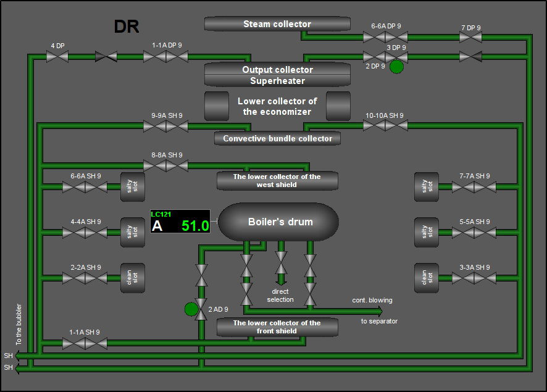Click the 'direct selection' label
Screen dimensions: 547x392
tap(280, 296)
